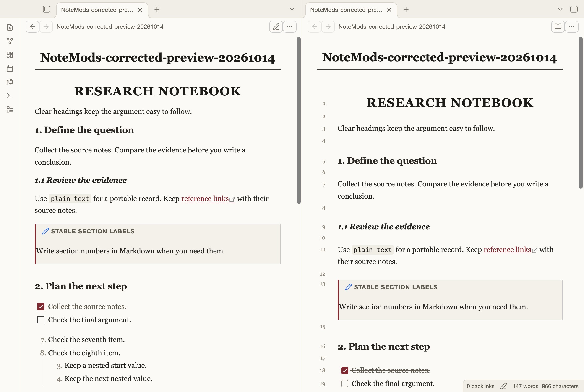Click inline title in left pane
Viewport: 584px width, 392px height.
point(157,57)
